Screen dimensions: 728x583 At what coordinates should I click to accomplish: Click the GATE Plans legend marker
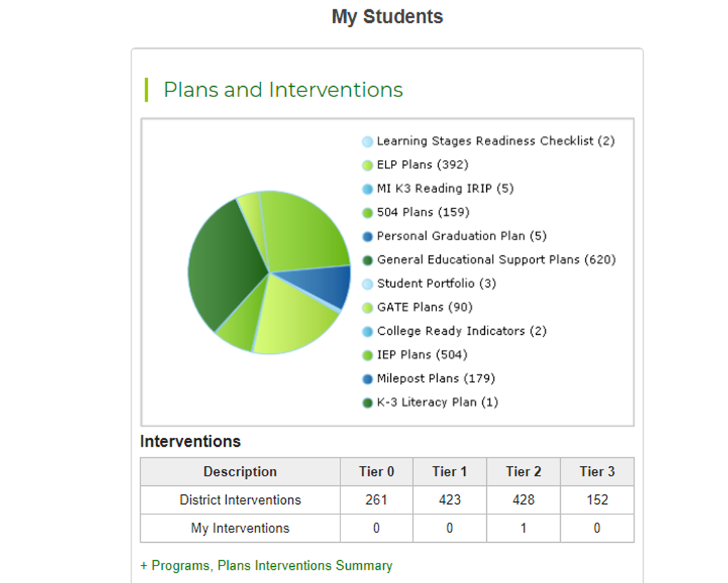(368, 308)
